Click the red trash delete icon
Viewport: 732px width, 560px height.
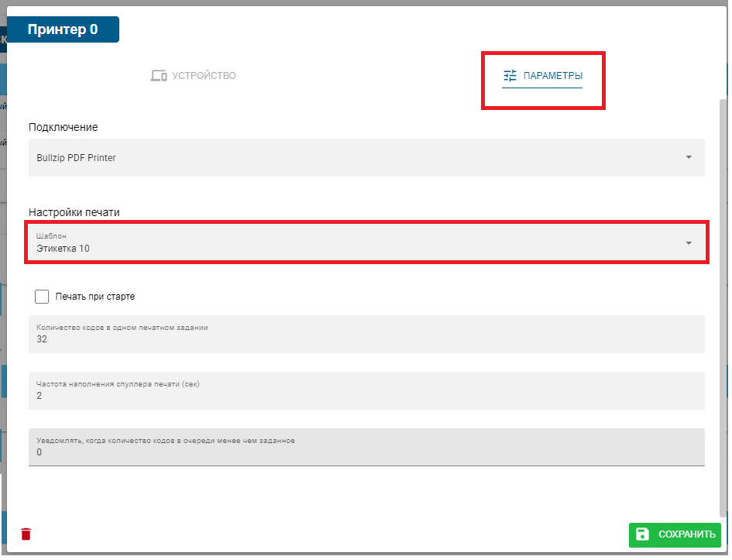[26, 534]
